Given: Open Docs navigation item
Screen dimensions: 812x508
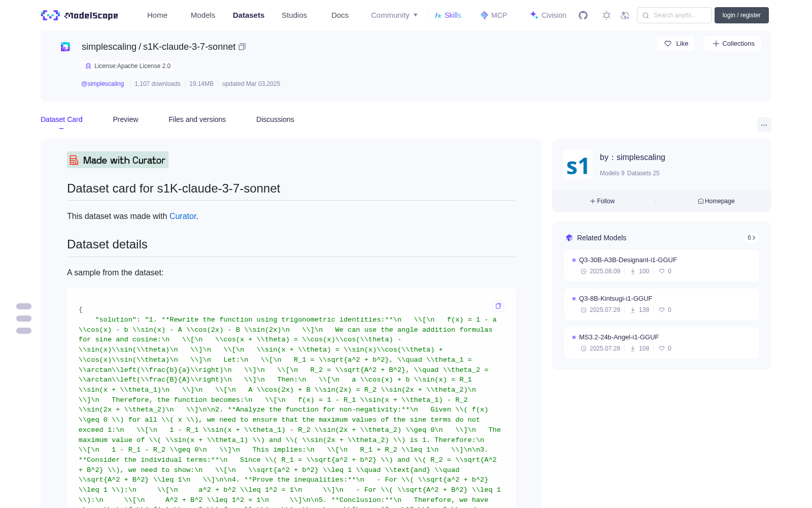Looking at the screenshot, I should (340, 15).
